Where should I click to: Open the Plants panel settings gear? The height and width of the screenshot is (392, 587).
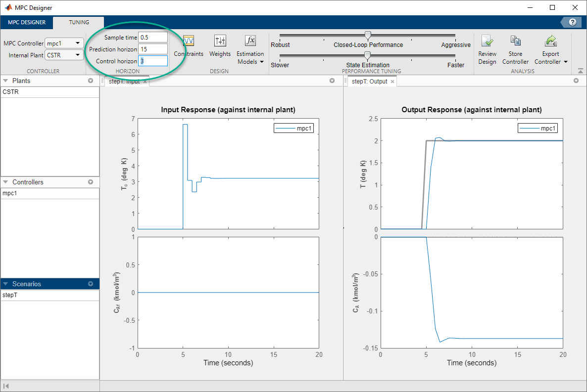(x=91, y=81)
